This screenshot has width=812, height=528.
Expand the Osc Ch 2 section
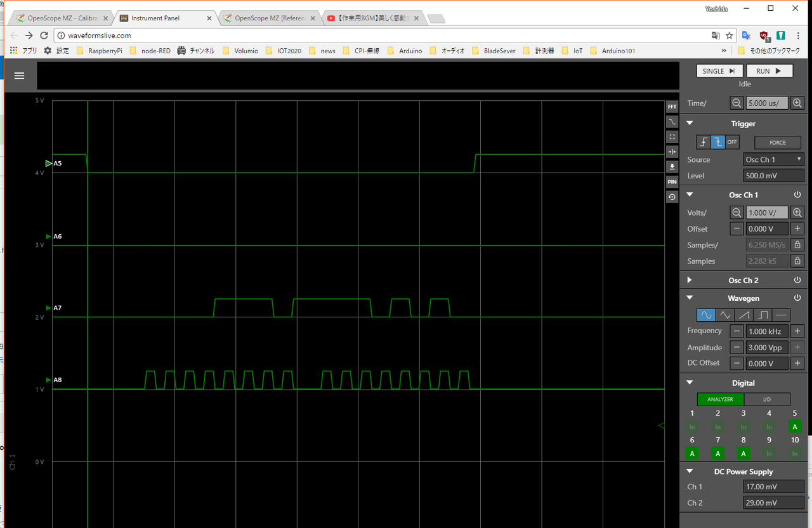(x=690, y=280)
